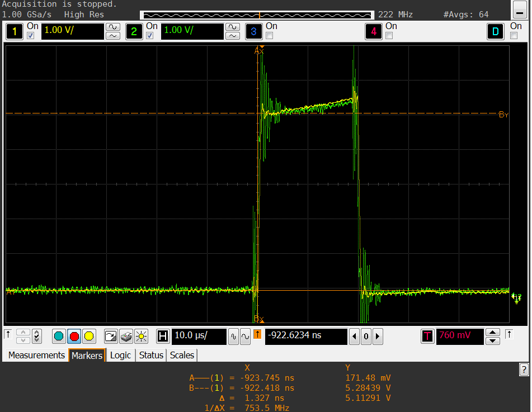
Task: Enable channel 3 with its checkbox
Action: [x=270, y=36]
